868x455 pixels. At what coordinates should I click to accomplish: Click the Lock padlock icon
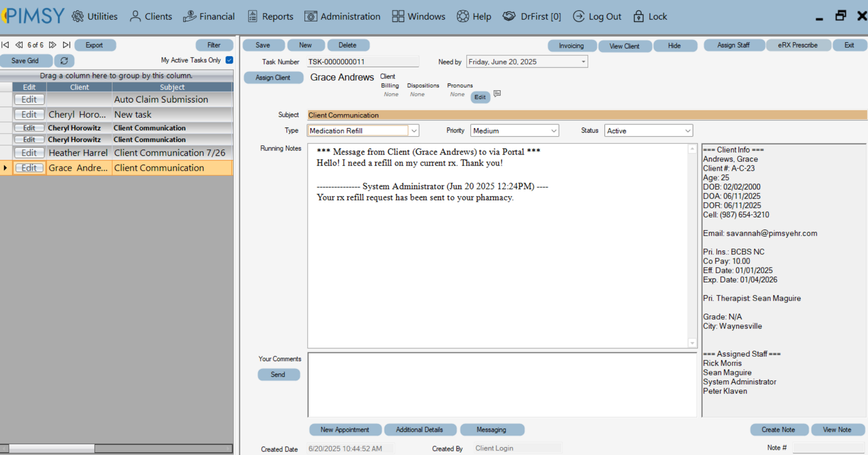pyautogui.click(x=638, y=16)
